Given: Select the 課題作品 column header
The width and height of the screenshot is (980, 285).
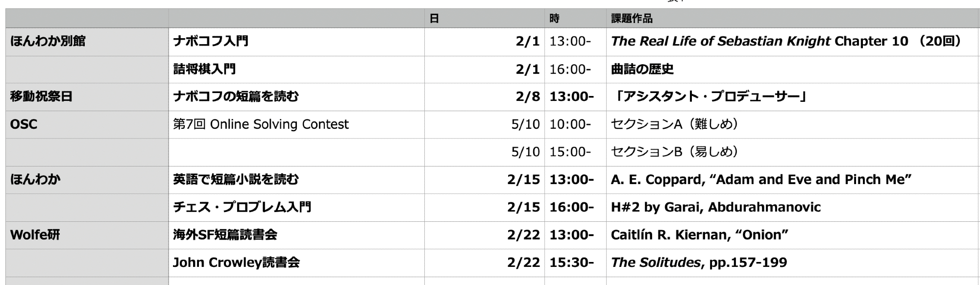Looking at the screenshot, I should pyautogui.click(x=792, y=19).
